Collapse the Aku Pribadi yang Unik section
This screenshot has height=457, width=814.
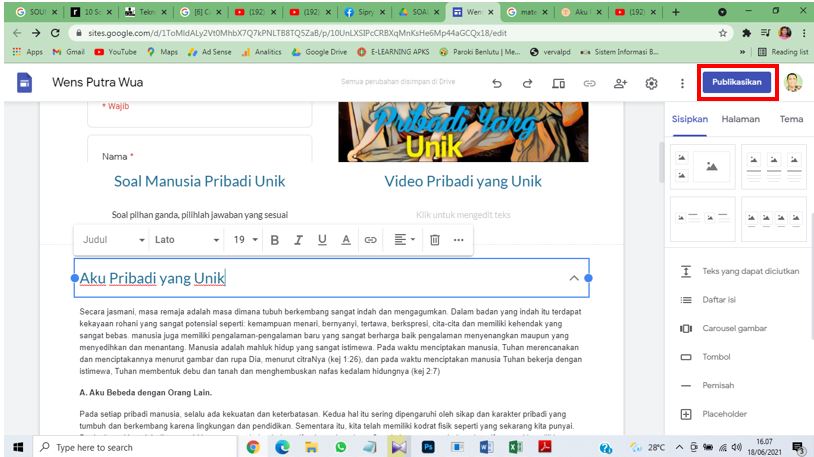point(573,278)
